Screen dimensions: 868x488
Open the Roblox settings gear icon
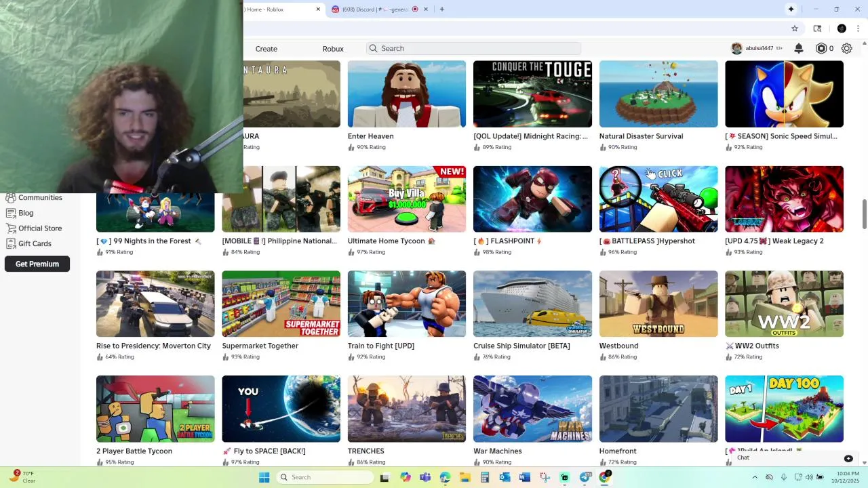pyautogui.click(x=846, y=48)
